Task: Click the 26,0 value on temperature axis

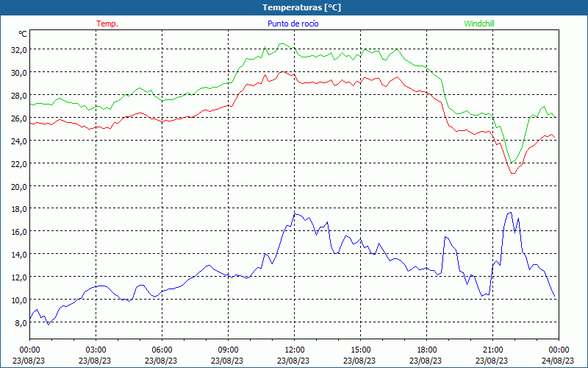Action: click(19, 118)
